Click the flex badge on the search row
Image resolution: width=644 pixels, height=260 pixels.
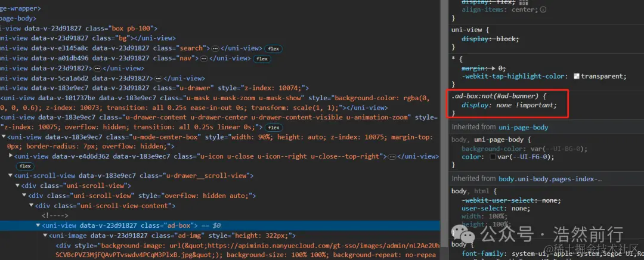click(x=273, y=49)
